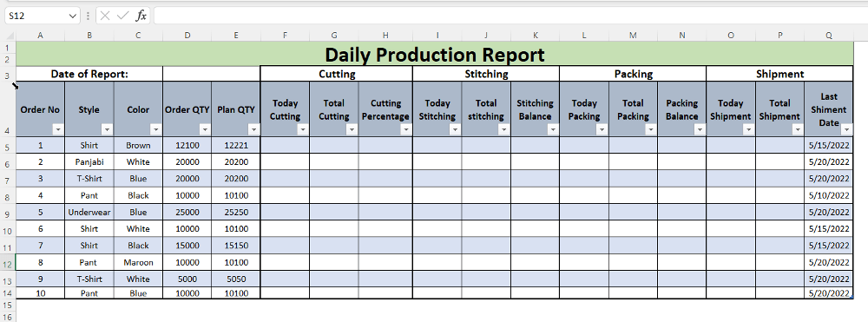This screenshot has width=868, height=322.
Task: Click the Cancel X formula bar icon
Action: [x=105, y=16]
